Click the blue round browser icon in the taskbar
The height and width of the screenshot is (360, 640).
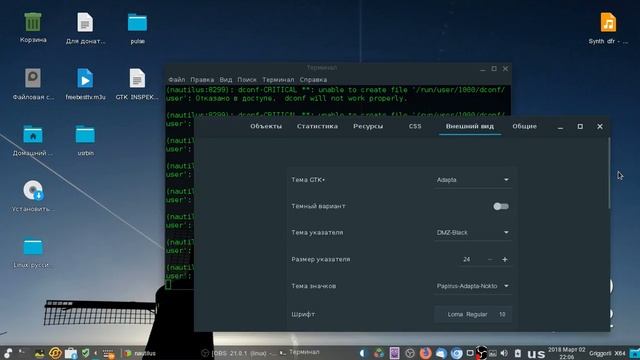click(456, 353)
